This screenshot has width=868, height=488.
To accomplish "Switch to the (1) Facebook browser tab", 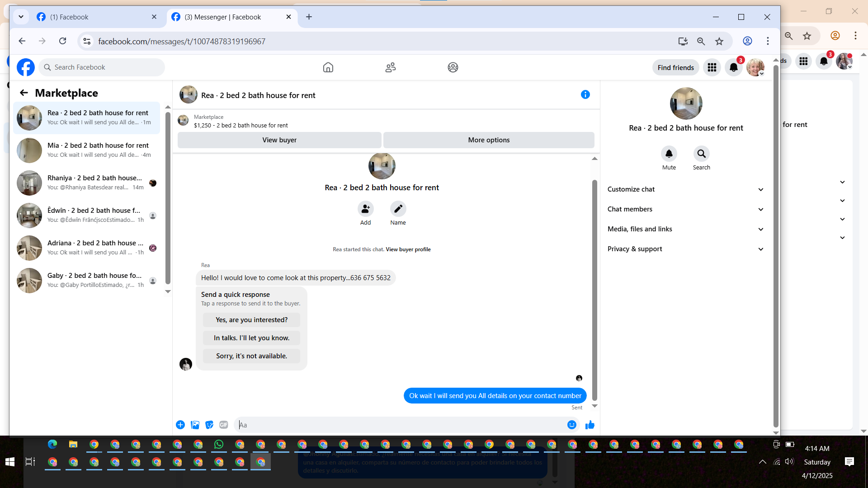I will (95, 17).
